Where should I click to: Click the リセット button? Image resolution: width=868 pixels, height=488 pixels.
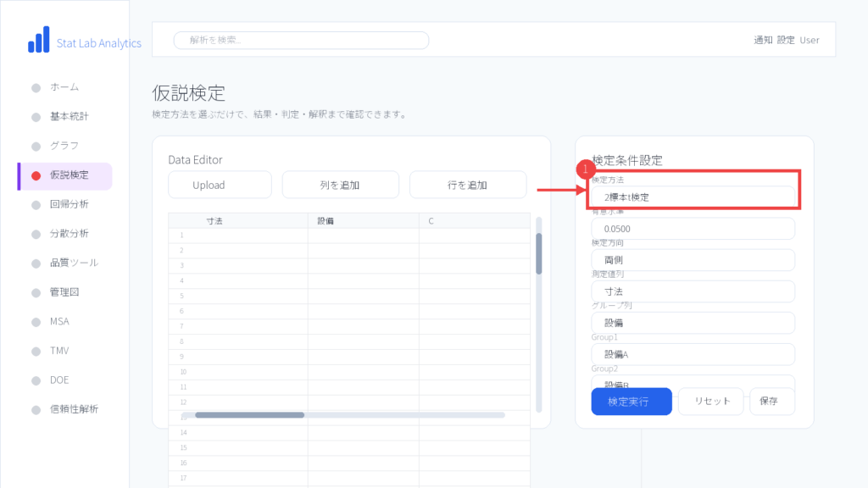(x=711, y=402)
